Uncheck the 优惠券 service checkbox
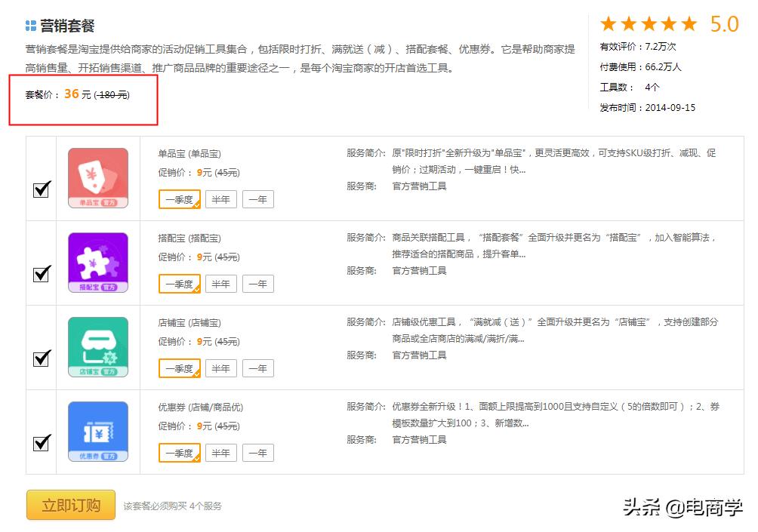Screen dimensions: 758x532 click(x=42, y=442)
